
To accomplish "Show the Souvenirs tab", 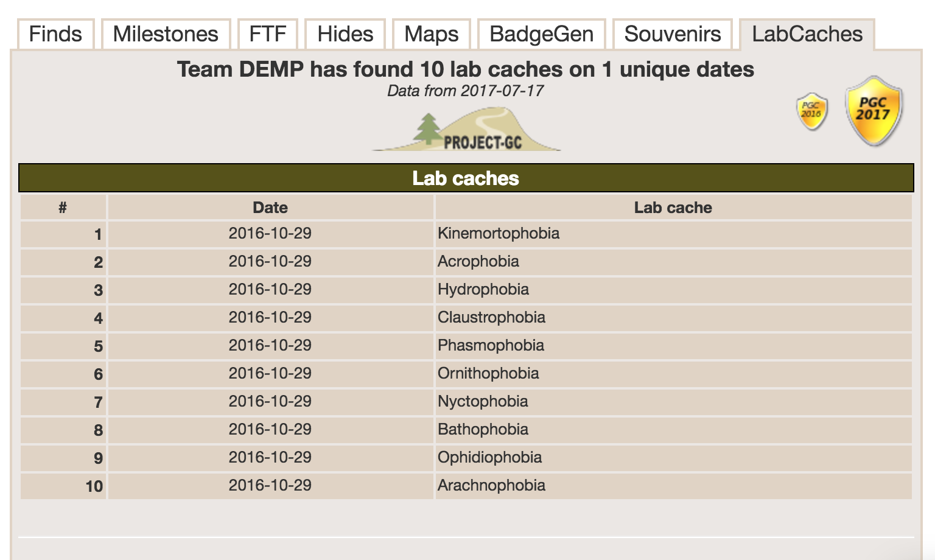I will coord(673,34).
